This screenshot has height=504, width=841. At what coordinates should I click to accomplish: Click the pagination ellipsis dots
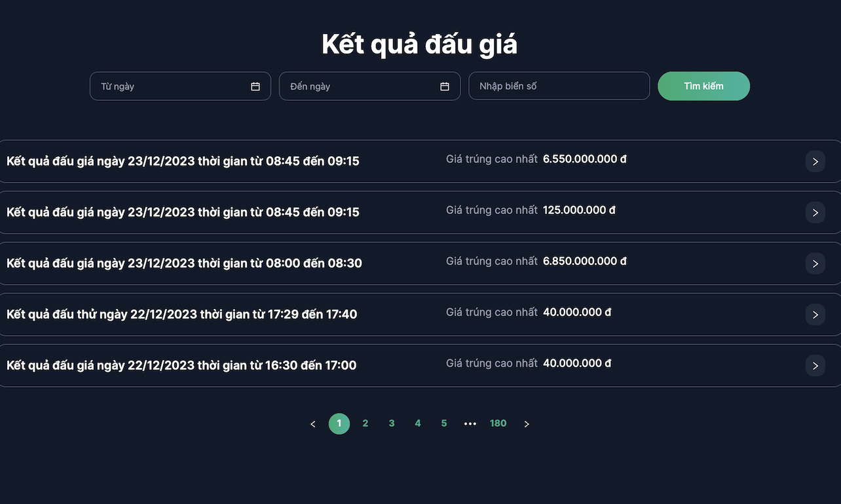[470, 424]
